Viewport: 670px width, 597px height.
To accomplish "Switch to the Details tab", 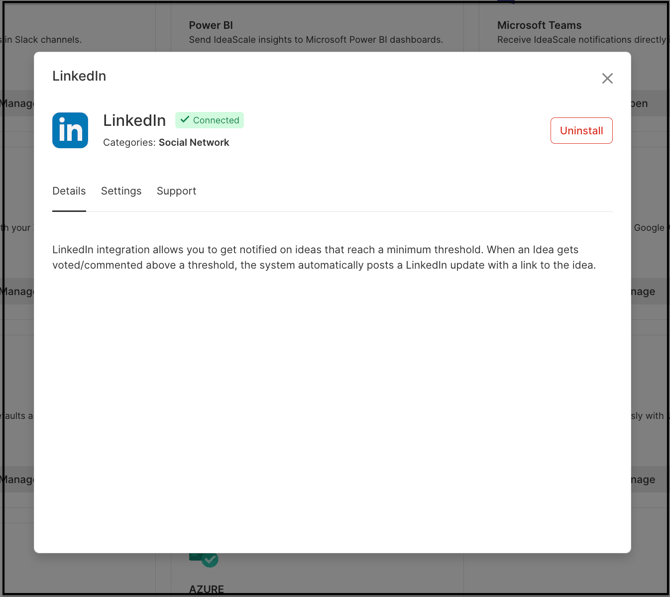I will click(69, 191).
